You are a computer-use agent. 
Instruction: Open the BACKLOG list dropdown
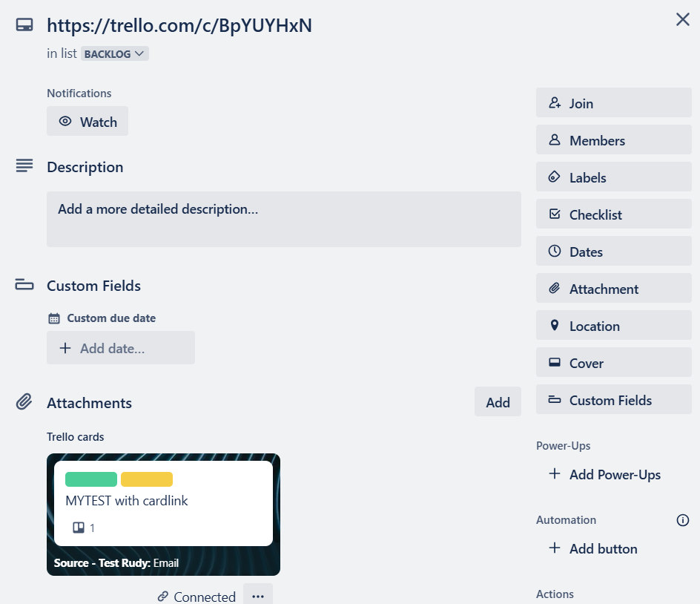115,53
